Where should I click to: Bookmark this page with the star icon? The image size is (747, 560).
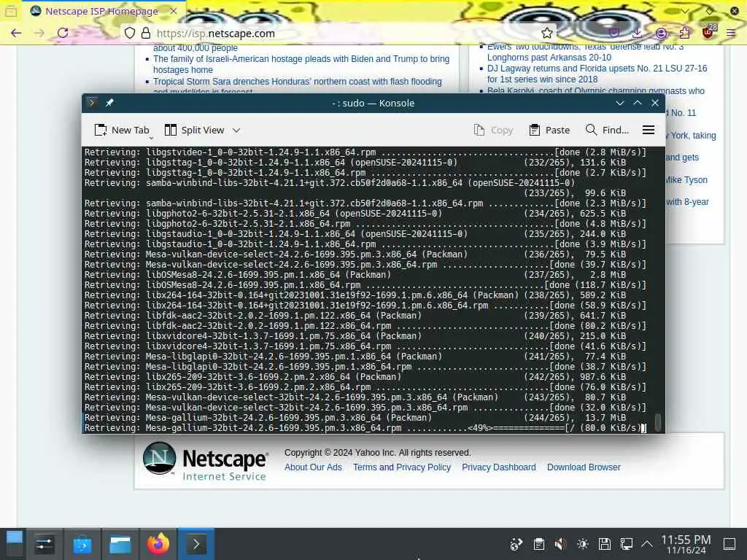(547, 33)
